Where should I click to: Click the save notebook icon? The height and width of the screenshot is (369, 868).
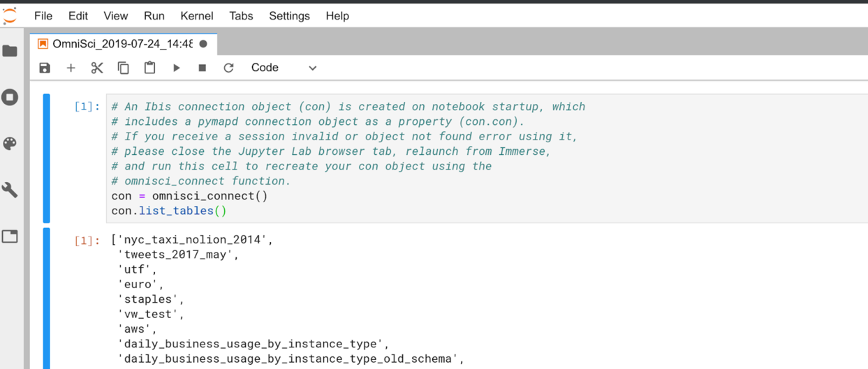(x=45, y=68)
